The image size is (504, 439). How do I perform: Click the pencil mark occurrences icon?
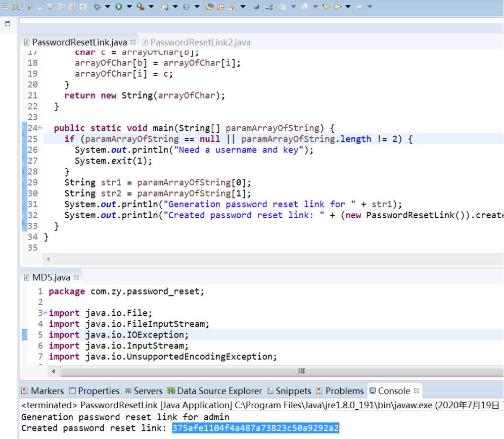tap(40, 7)
